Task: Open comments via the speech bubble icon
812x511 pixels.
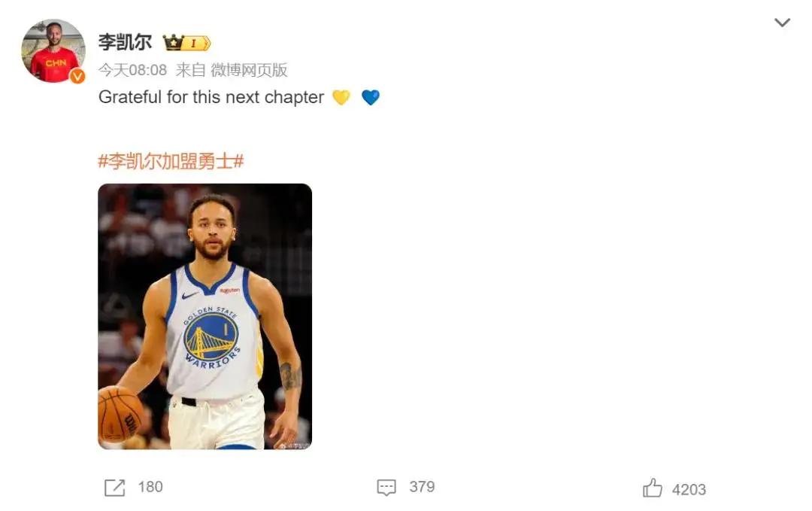Action: 386,488
